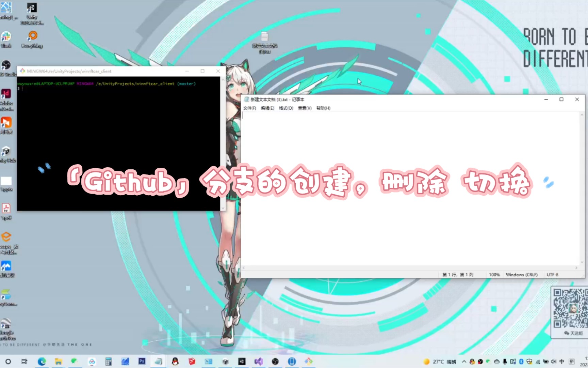Click inside the MINGW64 terminal window
Screen dimensions: 588x368
(x=119, y=143)
